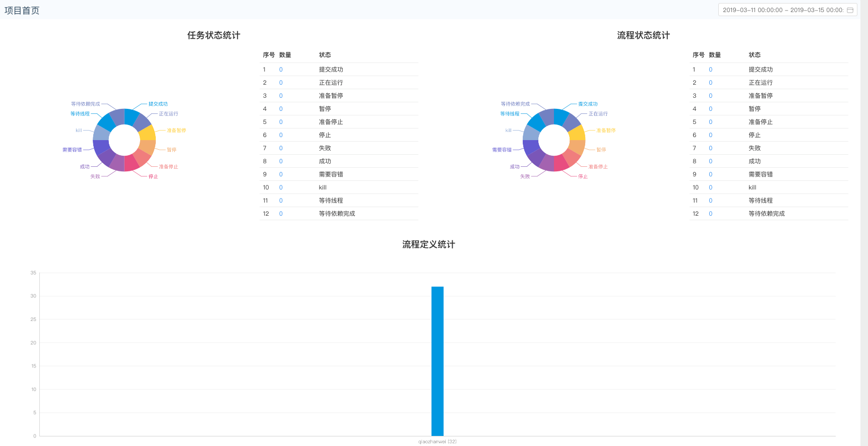Click the vertical scrollbar on the right edge

coord(864,223)
